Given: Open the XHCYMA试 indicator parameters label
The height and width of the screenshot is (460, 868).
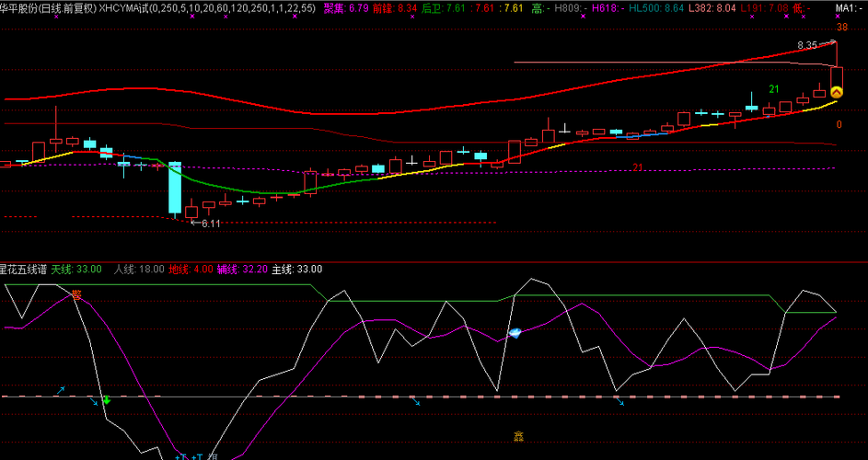Looking at the screenshot, I should click(207, 7).
